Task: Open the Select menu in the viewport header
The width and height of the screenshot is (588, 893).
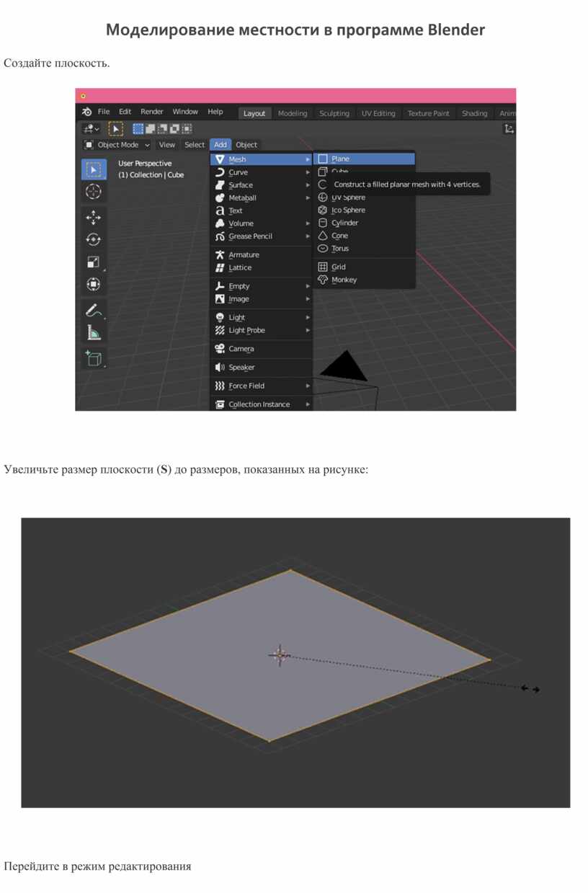Action: (195, 145)
